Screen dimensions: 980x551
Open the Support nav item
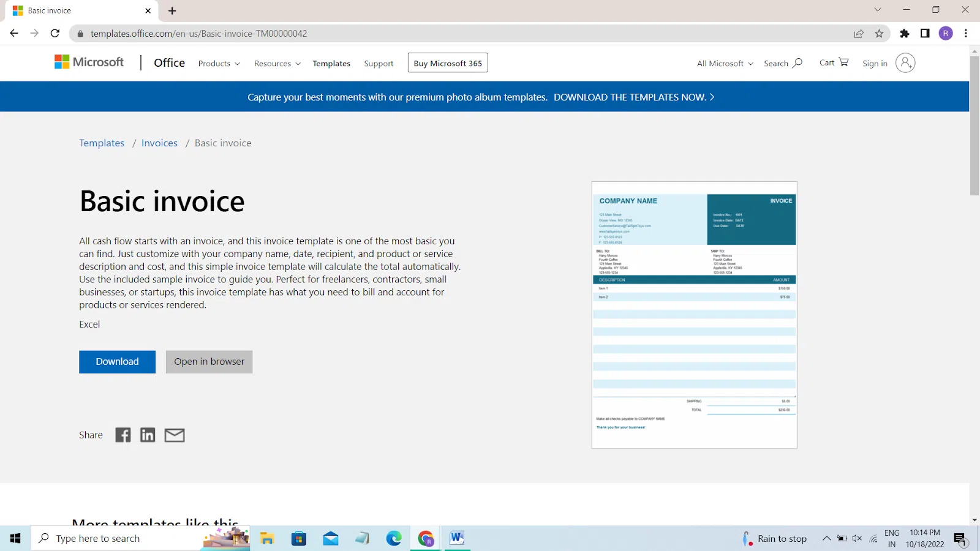[379, 64]
